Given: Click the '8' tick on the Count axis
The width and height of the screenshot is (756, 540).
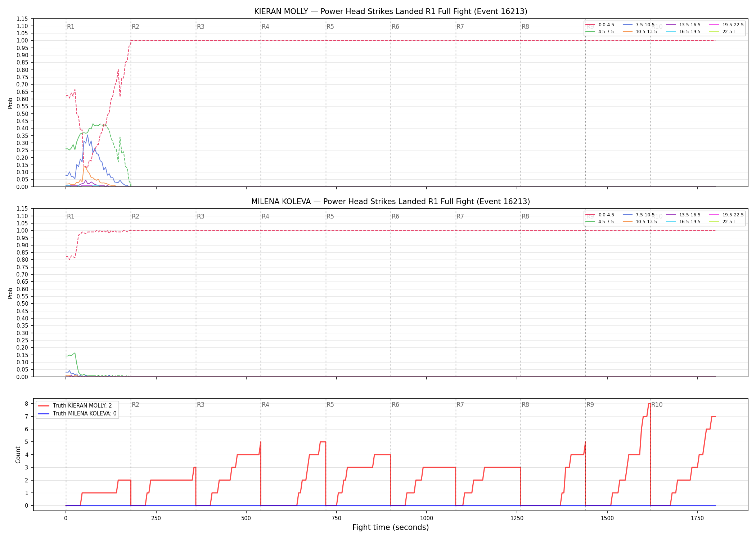Looking at the screenshot, I should [x=26, y=404].
